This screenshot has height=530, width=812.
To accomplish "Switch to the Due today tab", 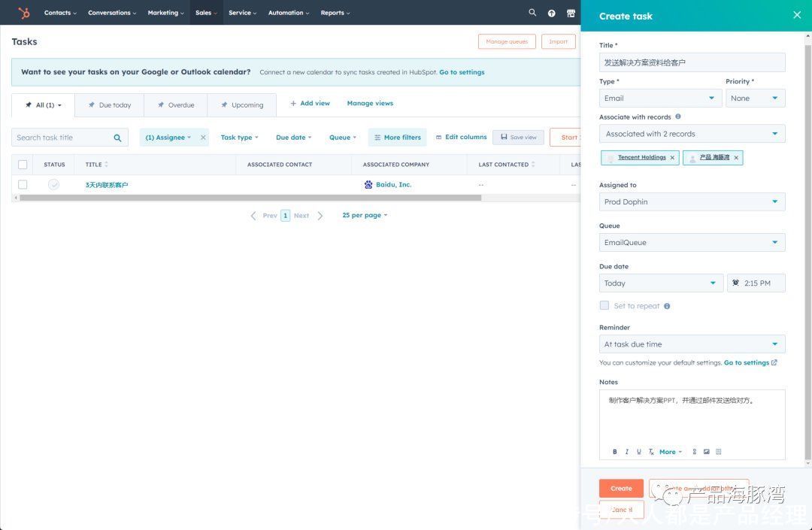I will 109,105.
